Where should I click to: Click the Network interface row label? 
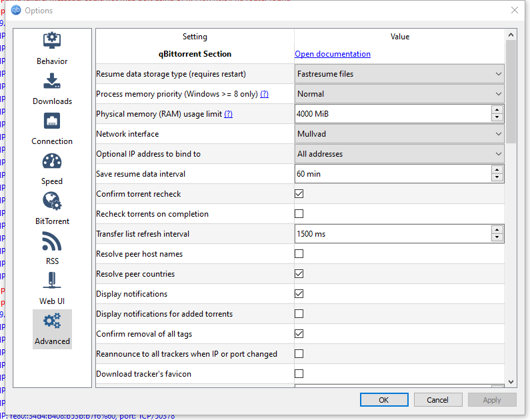(127, 134)
